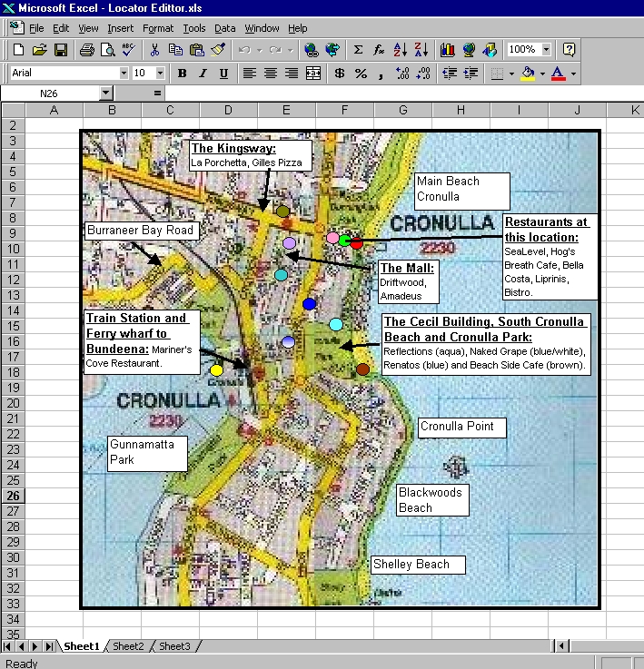Open the Borders dropdown arrow

click(x=511, y=74)
